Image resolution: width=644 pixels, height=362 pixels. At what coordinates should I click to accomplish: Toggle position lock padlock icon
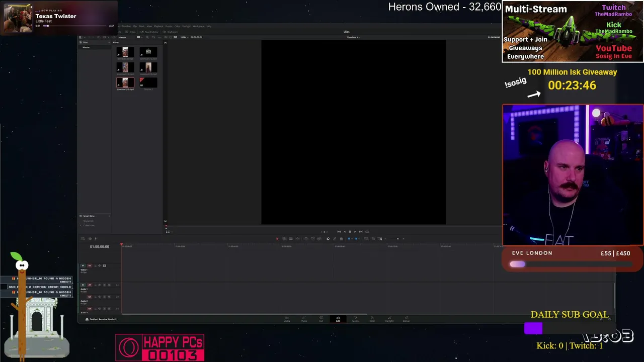341,239
